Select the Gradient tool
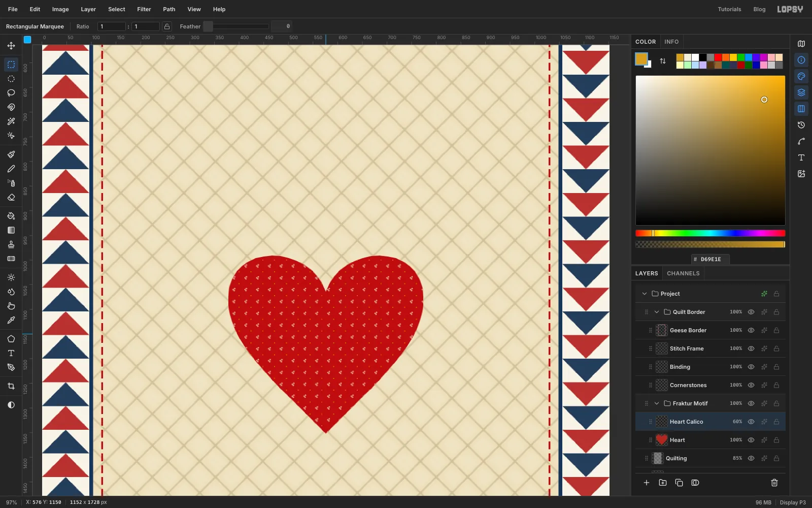The width and height of the screenshot is (812, 508). click(11, 230)
